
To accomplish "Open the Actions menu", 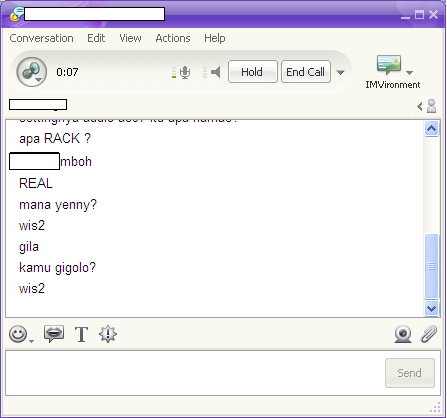I will [x=173, y=38].
